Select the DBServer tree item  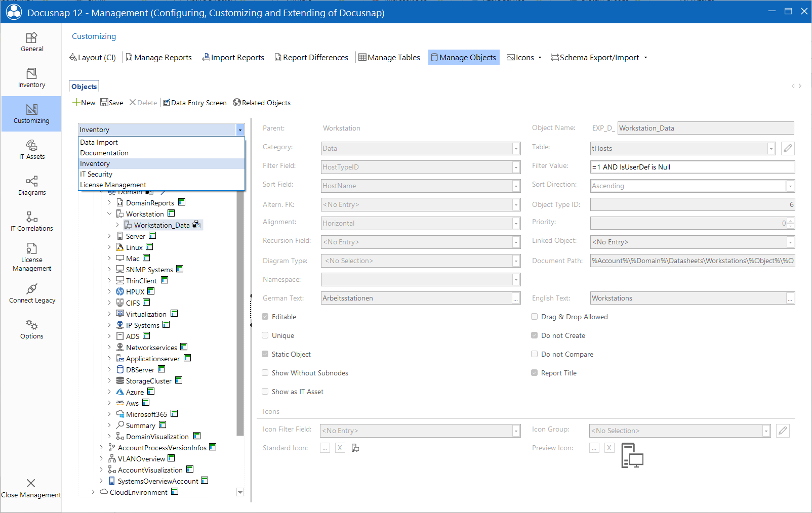point(140,370)
